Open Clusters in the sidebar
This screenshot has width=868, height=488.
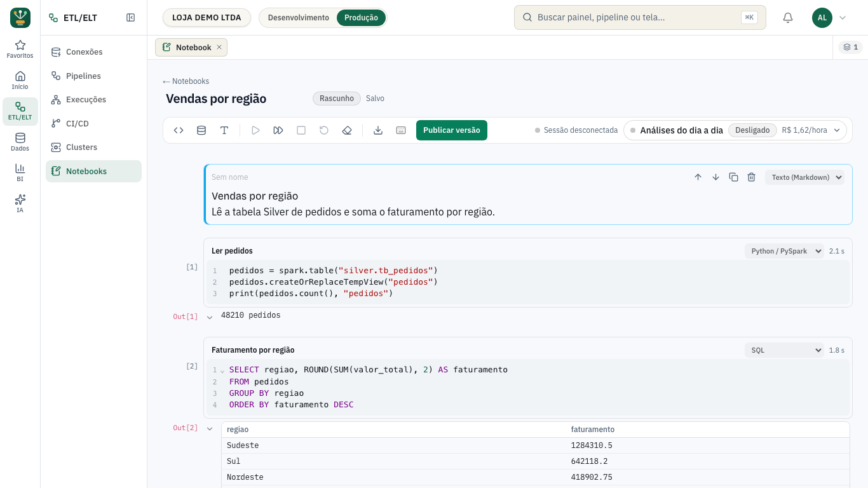(93, 147)
